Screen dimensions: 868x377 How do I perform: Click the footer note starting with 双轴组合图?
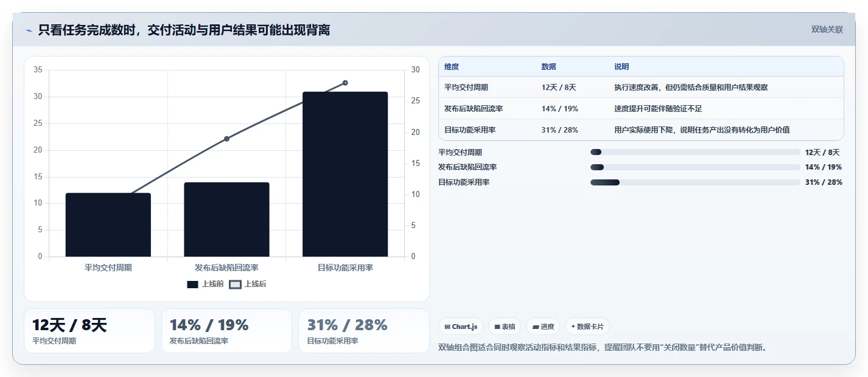603,348
